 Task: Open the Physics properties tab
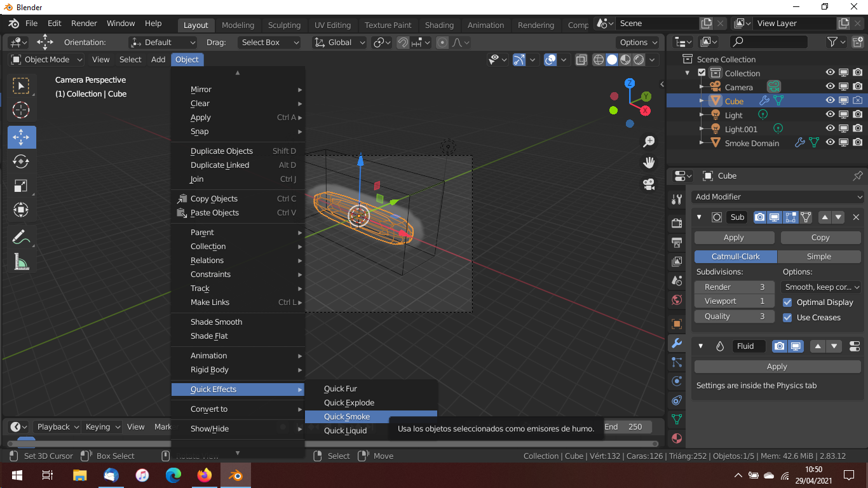(x=677, y=381)
